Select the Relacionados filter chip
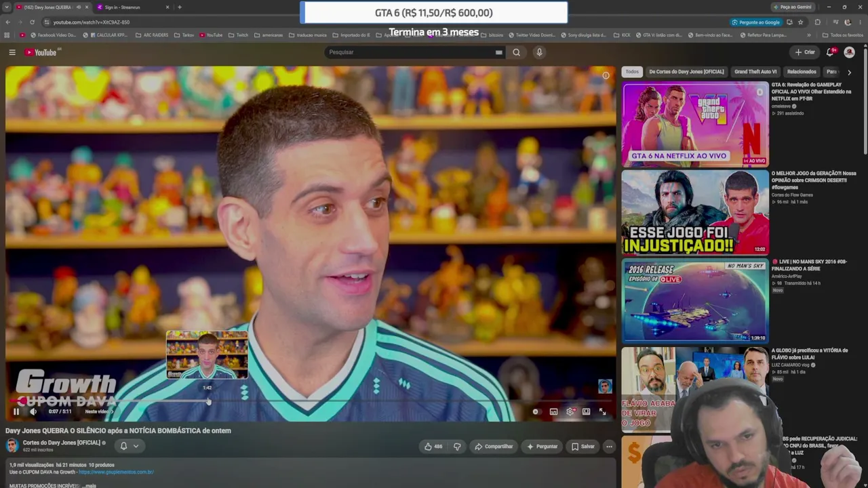The image size is (868, 488). point(802,72)
